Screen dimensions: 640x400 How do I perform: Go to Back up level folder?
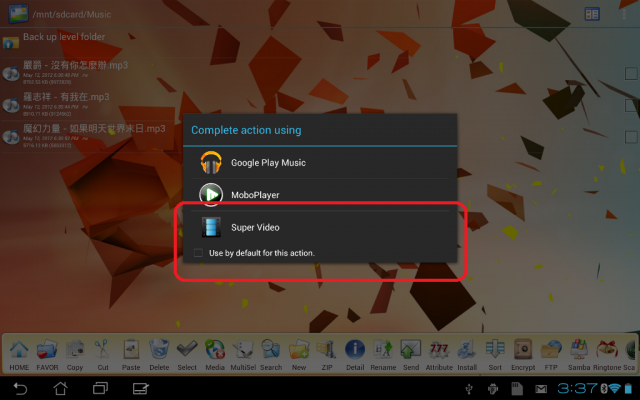point(64,37)
